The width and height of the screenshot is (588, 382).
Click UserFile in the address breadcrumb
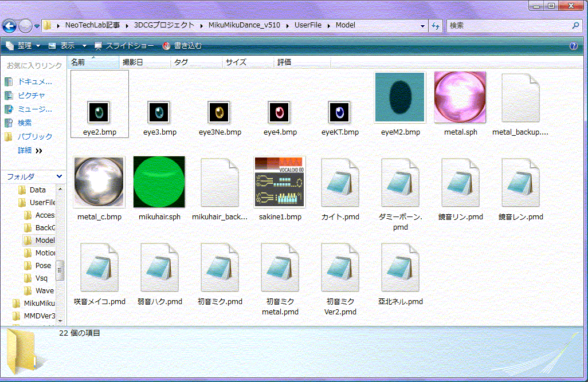308,25
